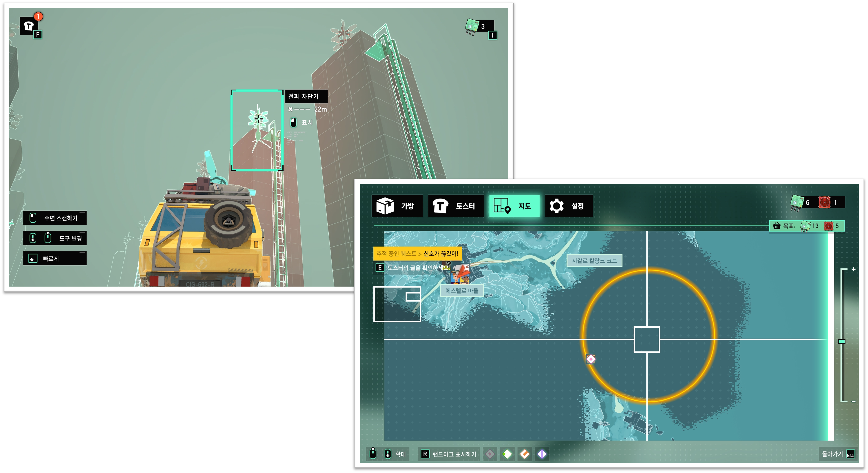868x473 pixels.
Task: Click the target red speaker count 5
Action: pyautogui.click(x=832, y=226)
